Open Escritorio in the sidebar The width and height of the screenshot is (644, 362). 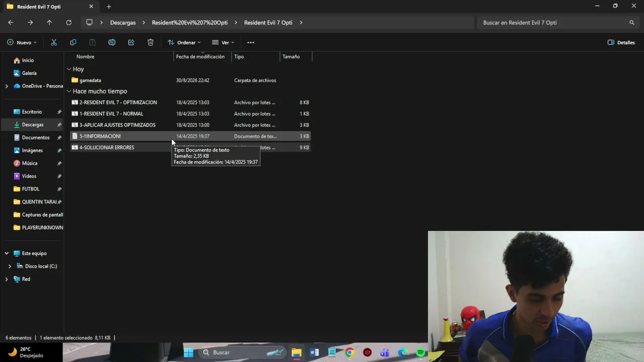pos(32,112)
